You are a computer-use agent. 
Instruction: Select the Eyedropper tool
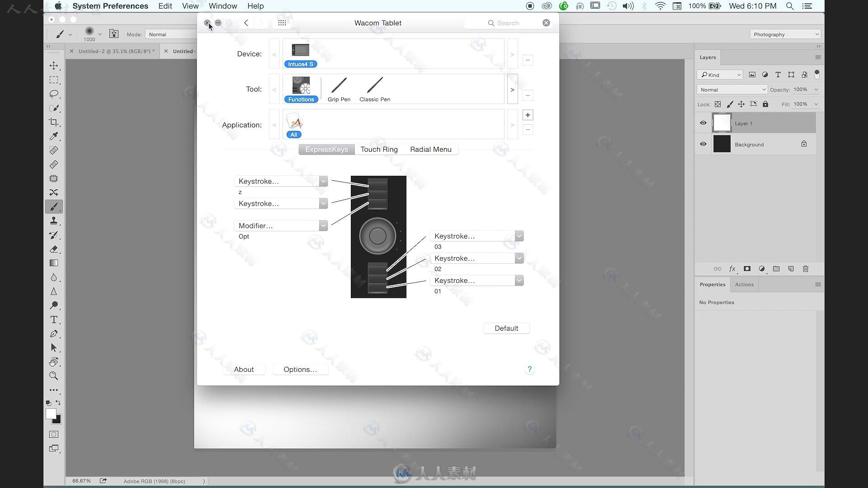coord(54,136)
